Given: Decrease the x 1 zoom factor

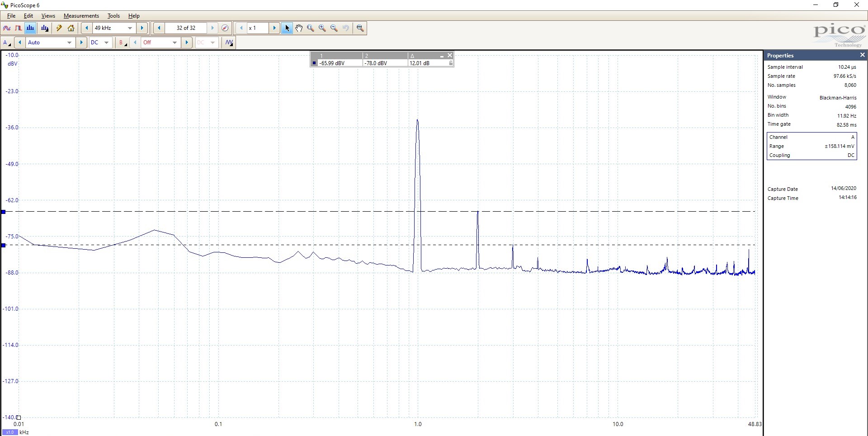Looking at the screenshot, I should [241, 28].
